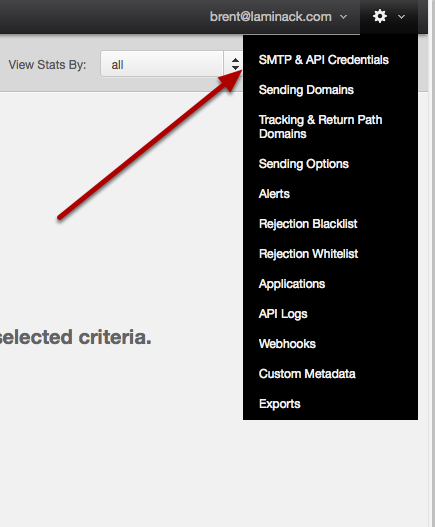Viewport: 435px width, 527px height.
Task: Open the View Stats By dropdown
Action: click(171, 64)
